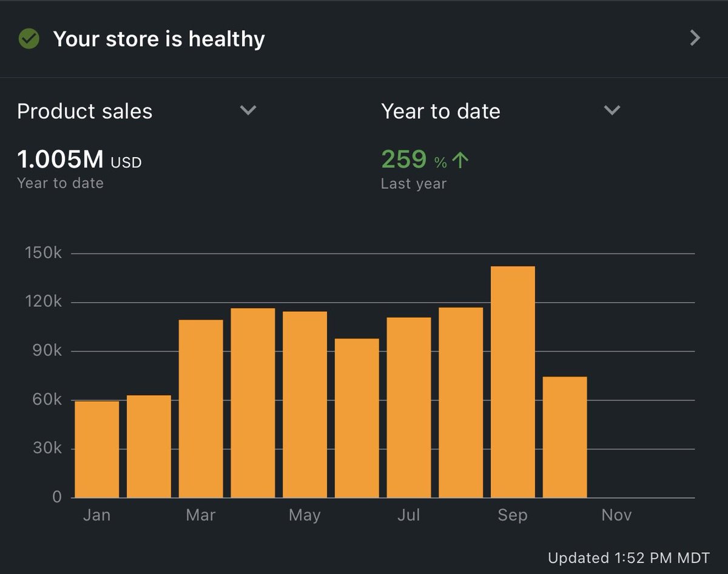Screen dimensions: 728x574
Task: Click the 'Year to date' caption under sales total
Action: [60, 183]
